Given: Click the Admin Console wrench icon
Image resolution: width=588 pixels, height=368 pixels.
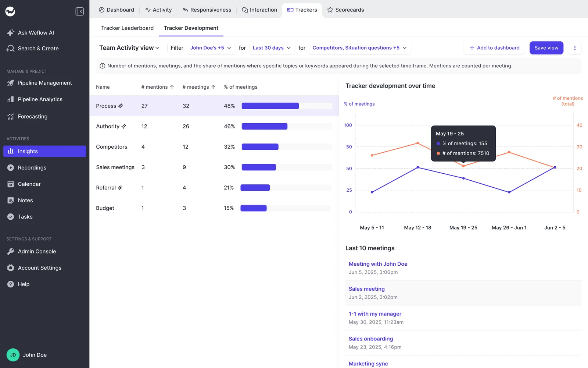Looking at the screenshot, I should [11, 251].
